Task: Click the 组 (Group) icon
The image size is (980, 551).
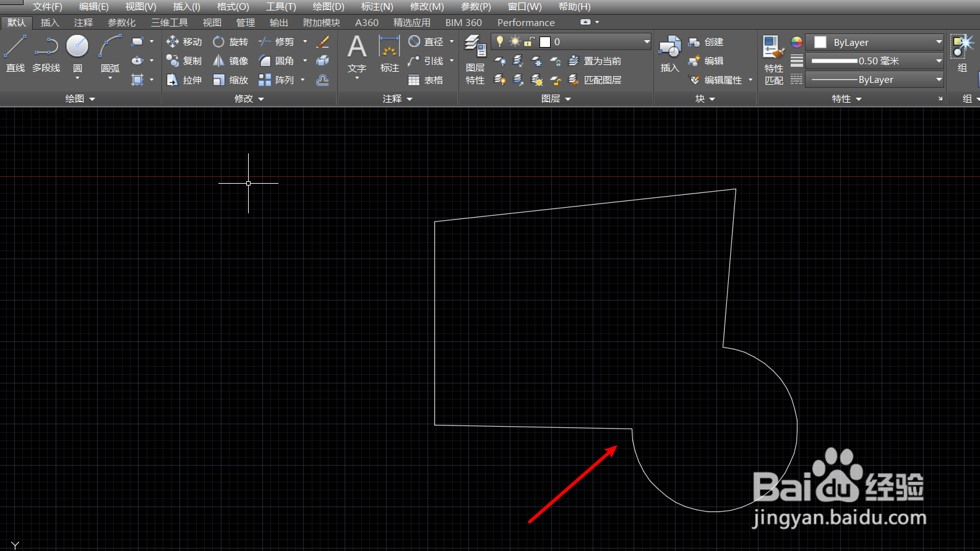Action: tap(962, 54)
